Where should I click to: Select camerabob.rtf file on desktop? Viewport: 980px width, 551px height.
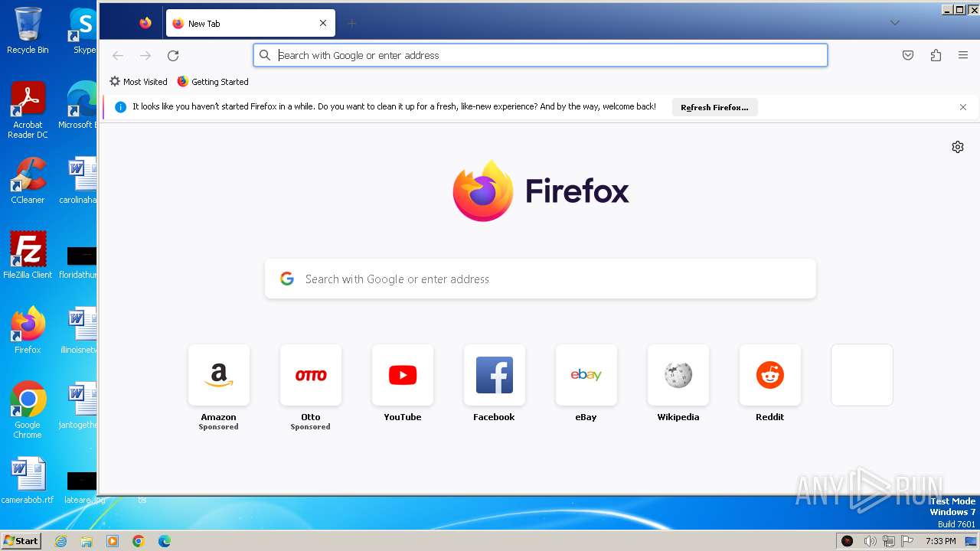28,481
